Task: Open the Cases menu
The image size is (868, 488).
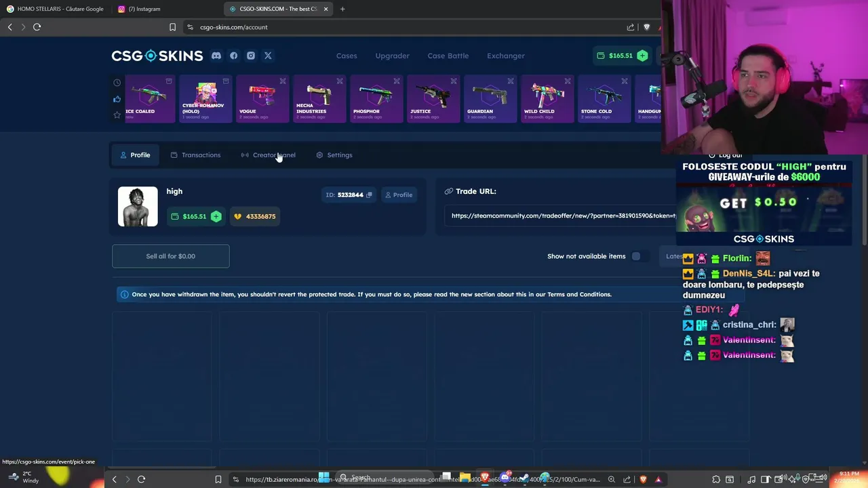Action: coord(347,56)
